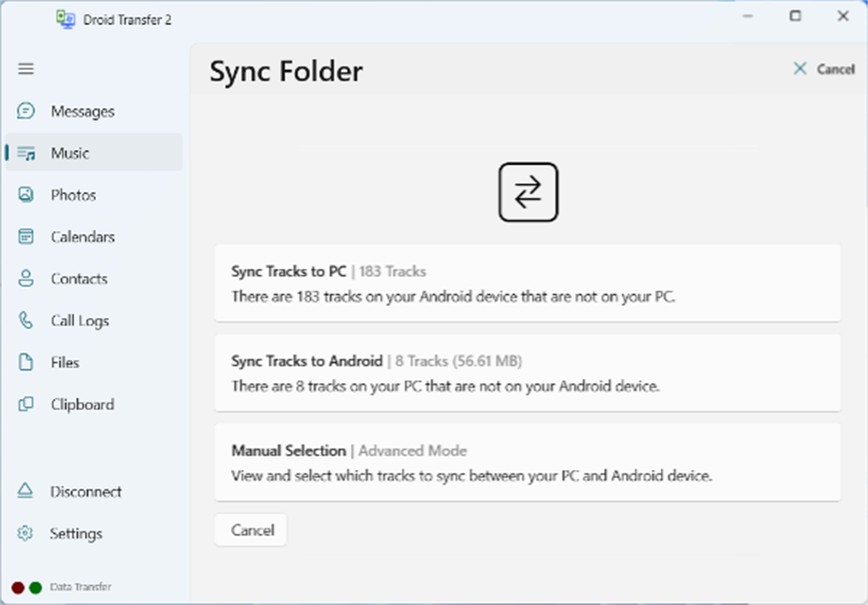Choose Sync Tracks to Android option
This screenshot has width=868, height=605.
pos(528,374)
